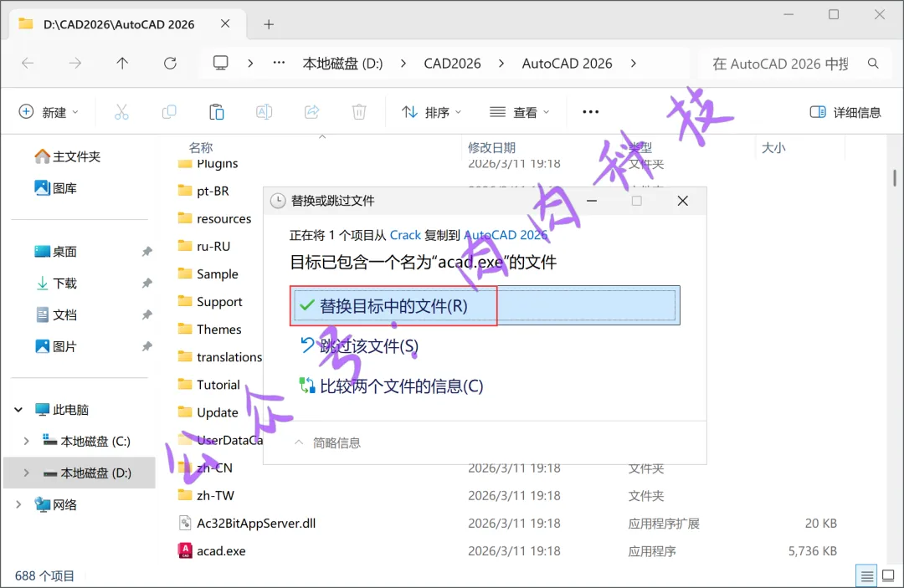Open the toolbar See more ellipsis
904x588 pixels.
coord(590,112)
